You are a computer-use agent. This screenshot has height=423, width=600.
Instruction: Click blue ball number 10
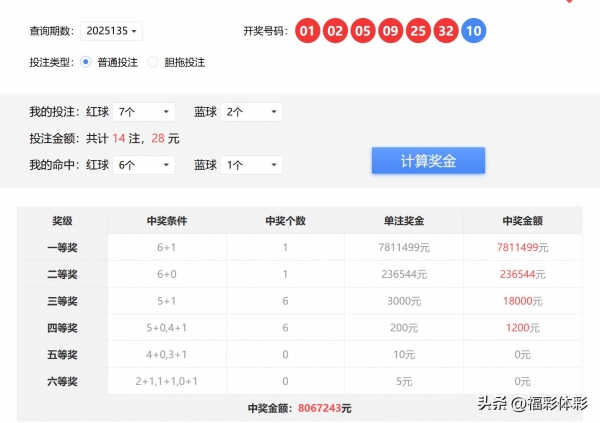point(474,31)
